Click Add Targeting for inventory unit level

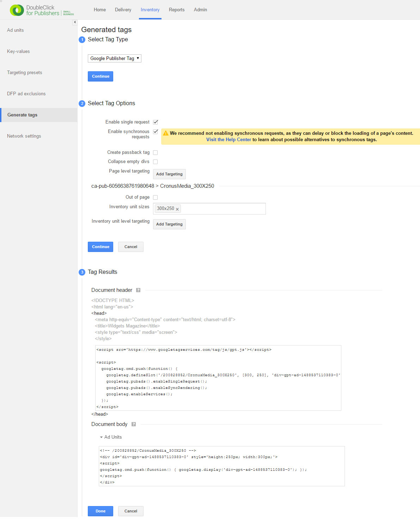(x=169, y=224)
